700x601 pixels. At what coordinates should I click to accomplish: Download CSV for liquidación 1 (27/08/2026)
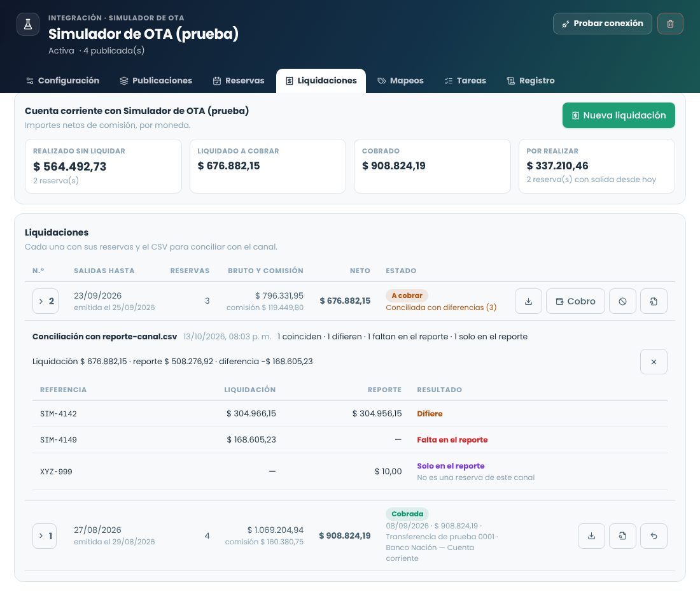click(591, 536)
